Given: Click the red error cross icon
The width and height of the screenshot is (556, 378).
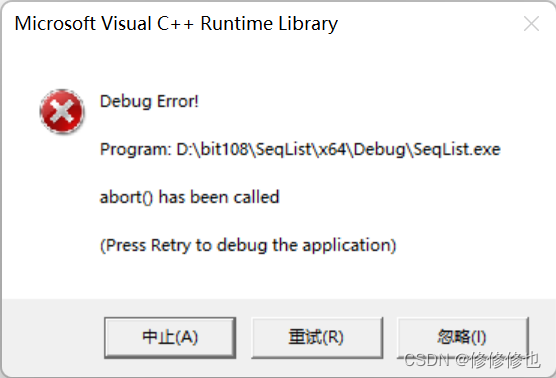Looking at the screenshot, I should (62, 111).
